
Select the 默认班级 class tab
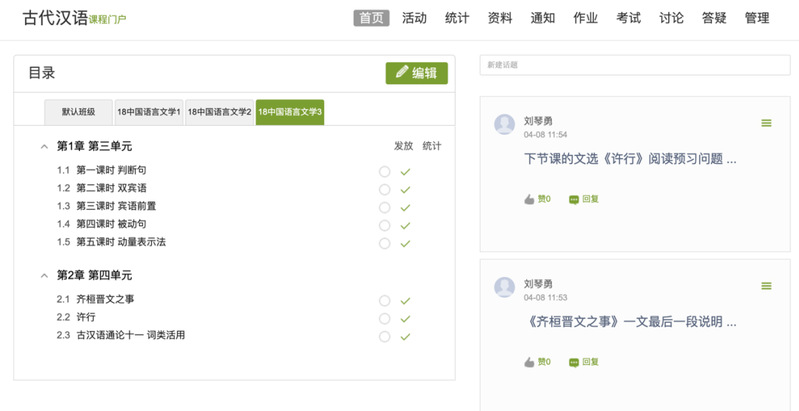point(78,112)
